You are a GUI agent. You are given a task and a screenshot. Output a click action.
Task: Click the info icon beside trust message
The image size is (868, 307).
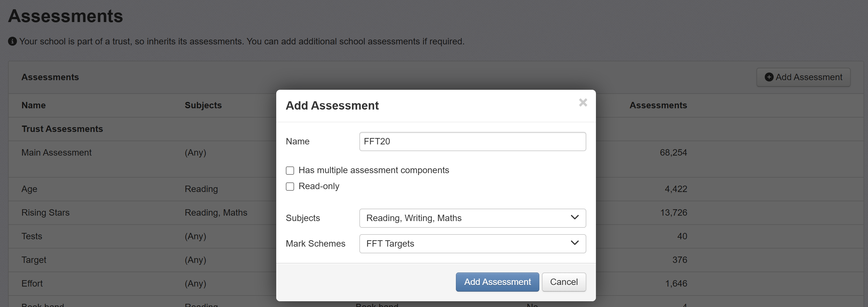coord(12,42)
